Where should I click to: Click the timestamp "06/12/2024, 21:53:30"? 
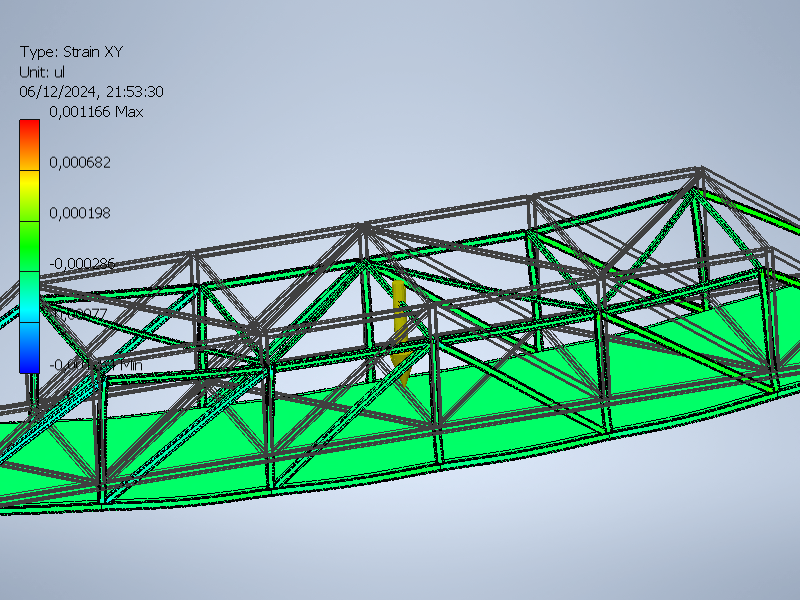pyautogui.click(x=91, y=92)
